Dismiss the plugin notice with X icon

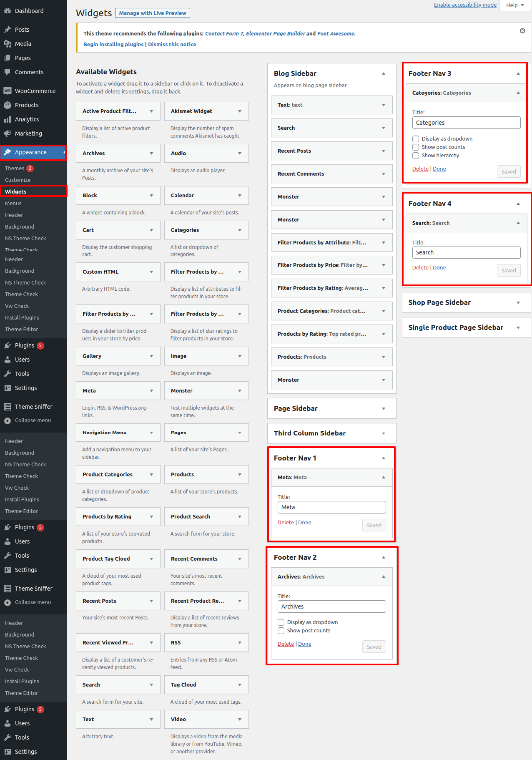click(522, 31)
